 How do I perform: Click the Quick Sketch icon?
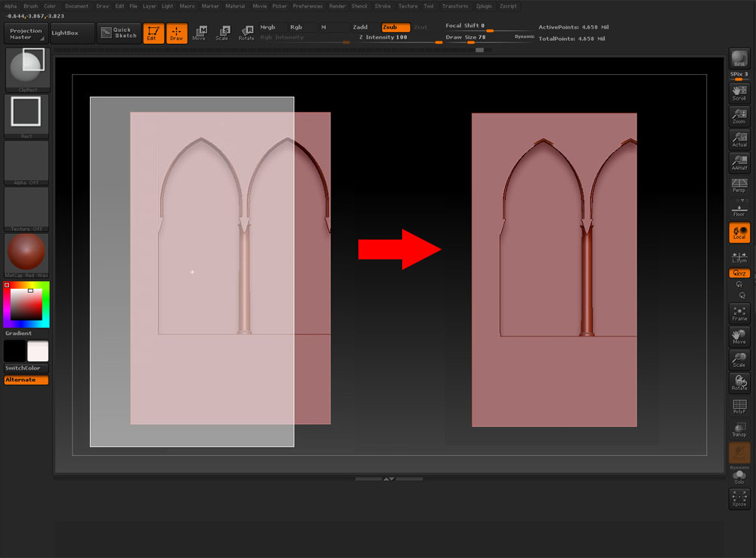(x=119, y=33)
